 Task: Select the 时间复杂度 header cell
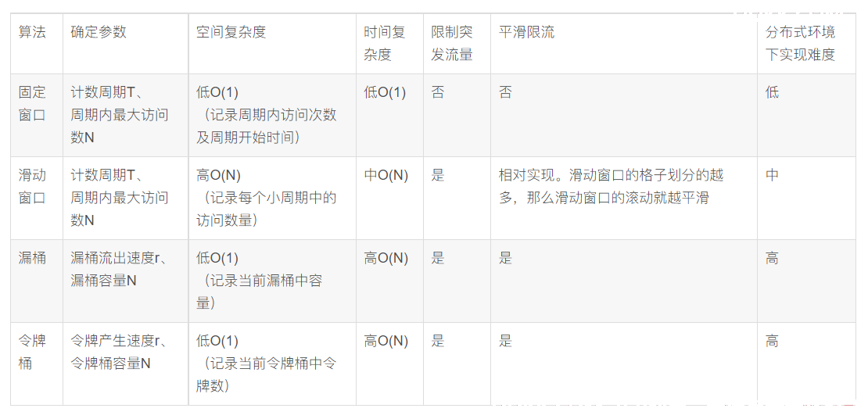coord(389,44)
